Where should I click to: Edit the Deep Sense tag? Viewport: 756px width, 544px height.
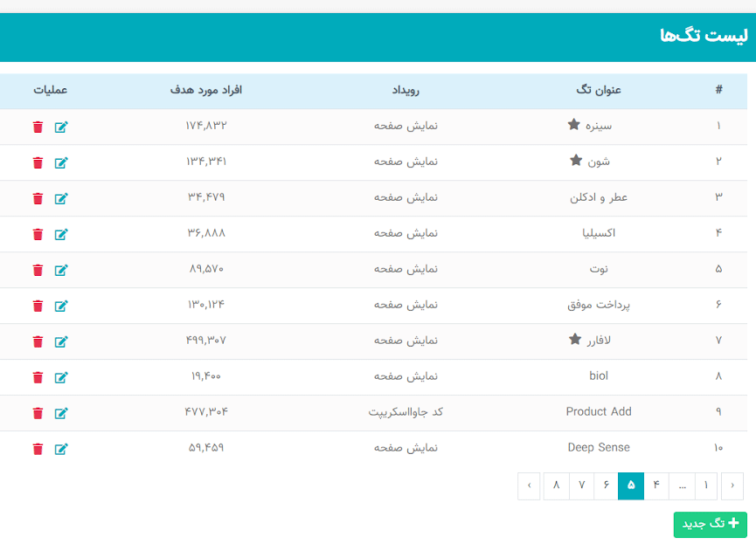[61, 449]
